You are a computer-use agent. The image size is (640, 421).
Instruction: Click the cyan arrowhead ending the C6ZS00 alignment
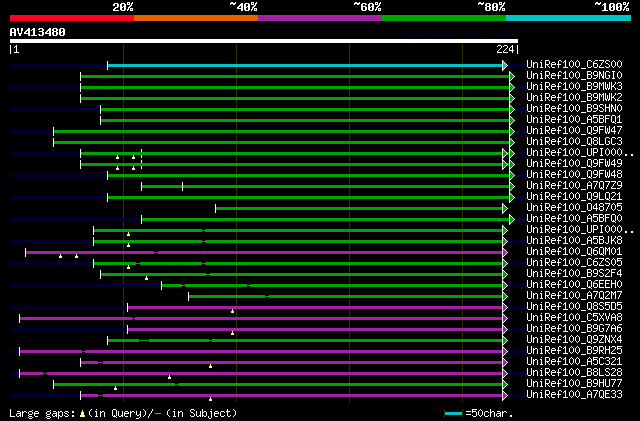pos(505,65)
